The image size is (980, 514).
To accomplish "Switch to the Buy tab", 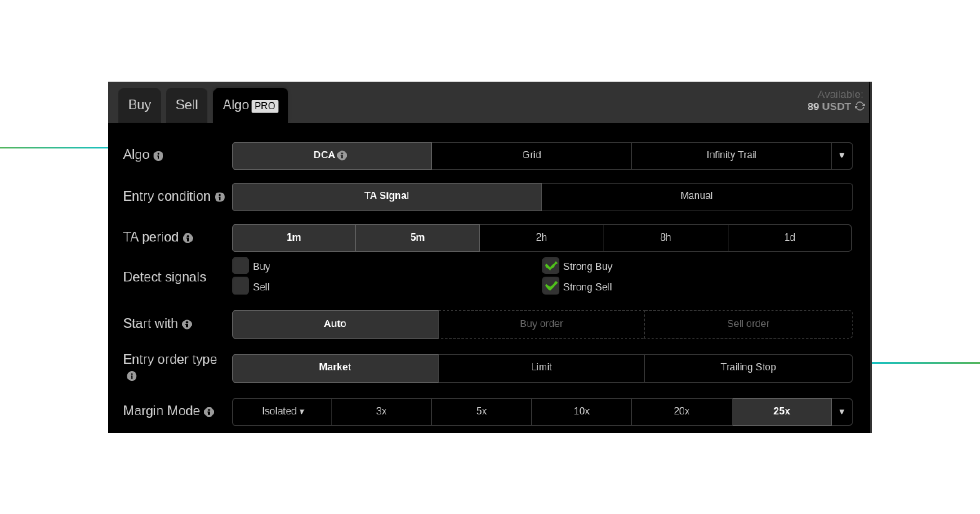I will click(x=139, y=105).
